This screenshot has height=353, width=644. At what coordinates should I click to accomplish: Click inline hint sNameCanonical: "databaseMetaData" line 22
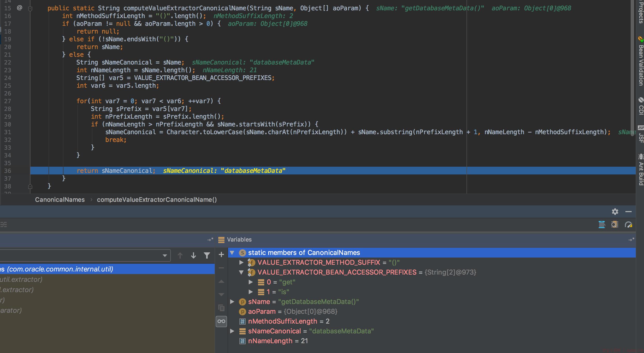(253, 62)
